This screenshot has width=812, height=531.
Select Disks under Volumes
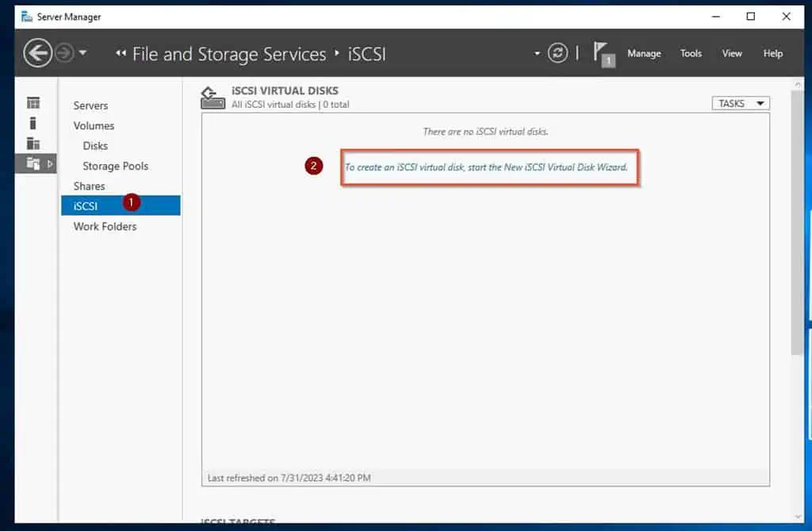pyautogui.click(x=95, y=146)
